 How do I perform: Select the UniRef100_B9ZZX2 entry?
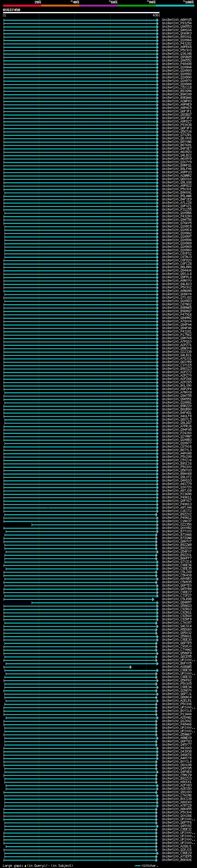click(177, 514)
